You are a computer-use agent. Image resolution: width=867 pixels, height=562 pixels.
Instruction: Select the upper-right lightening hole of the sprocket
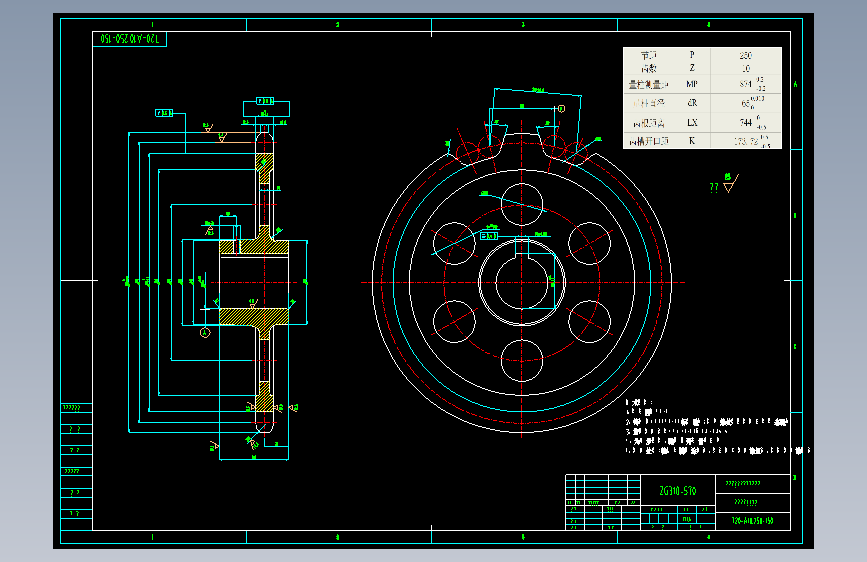(589, 243)
